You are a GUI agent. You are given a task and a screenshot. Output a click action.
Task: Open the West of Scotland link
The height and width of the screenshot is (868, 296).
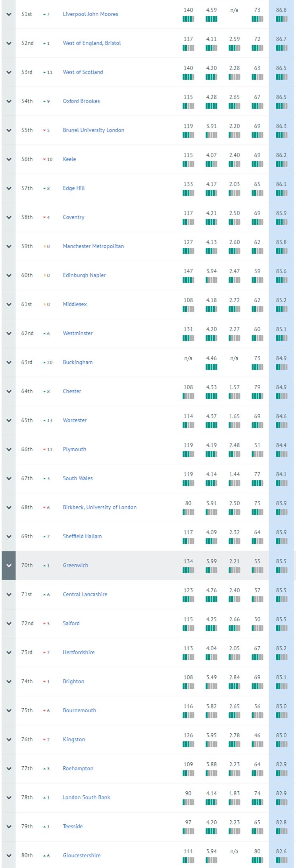point(83,72)
